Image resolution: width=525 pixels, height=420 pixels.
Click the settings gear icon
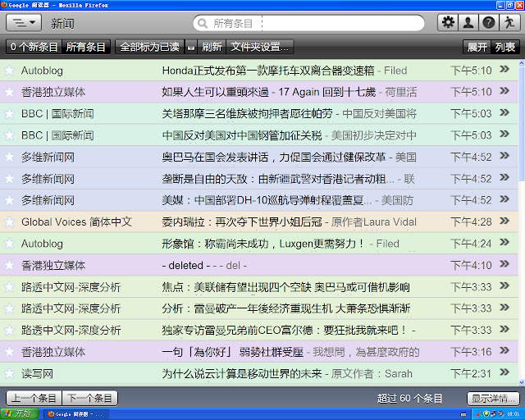click(x=448, y=23)
